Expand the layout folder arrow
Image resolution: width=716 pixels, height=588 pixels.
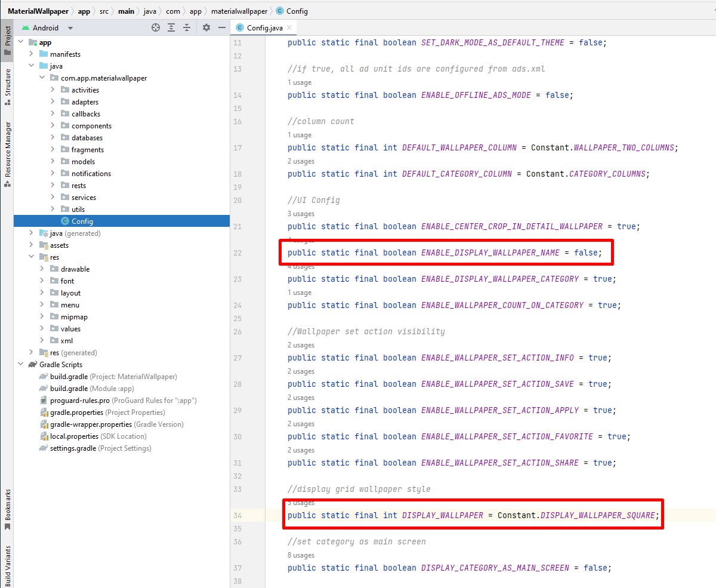pyautogui.click(x=42, y=293)
